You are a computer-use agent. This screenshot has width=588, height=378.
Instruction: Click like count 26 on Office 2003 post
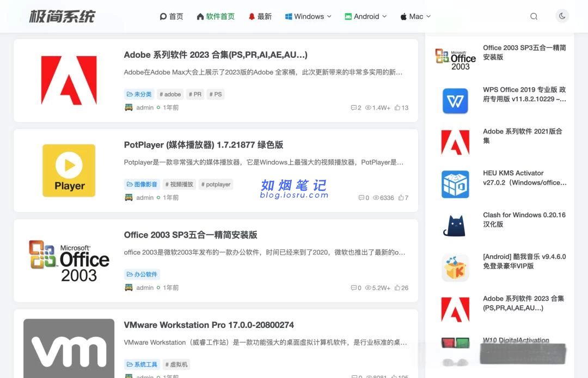tap(401, 288)
